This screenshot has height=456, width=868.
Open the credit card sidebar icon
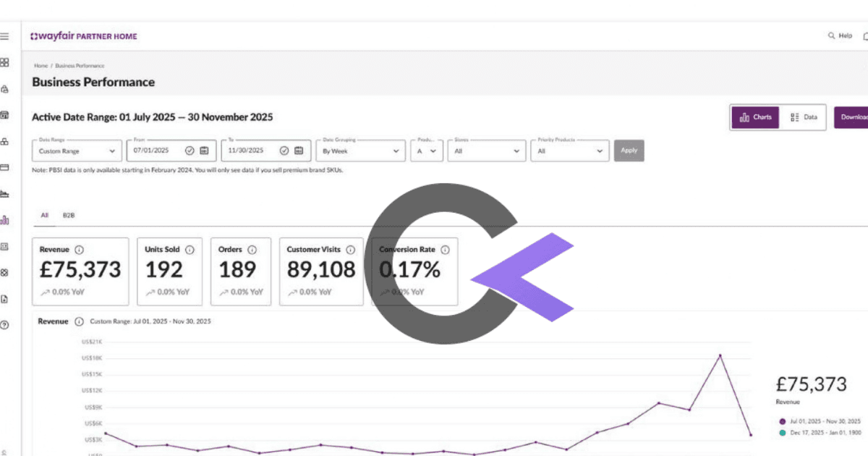4,167
